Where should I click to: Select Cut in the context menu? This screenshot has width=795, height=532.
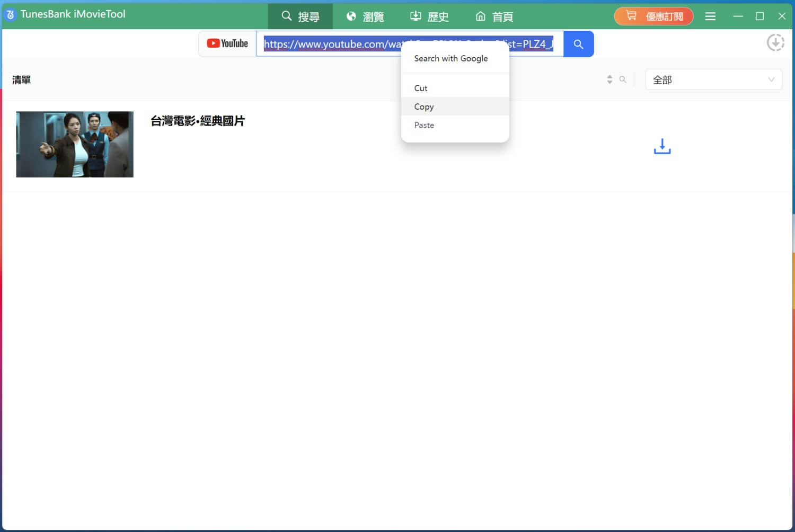pos(420,88)
